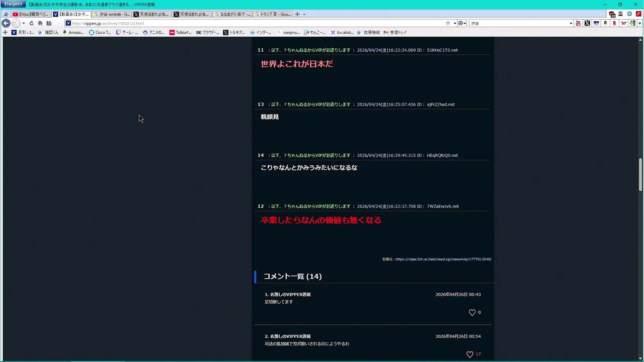Open the 確認くん bookmark
The image size is (644, 362).
click(48, 32)
